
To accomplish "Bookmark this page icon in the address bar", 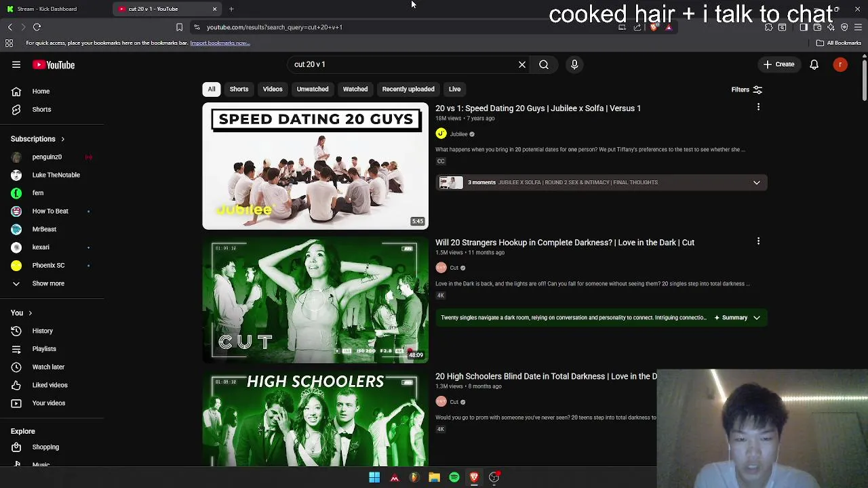I will (x=179, y=27).
